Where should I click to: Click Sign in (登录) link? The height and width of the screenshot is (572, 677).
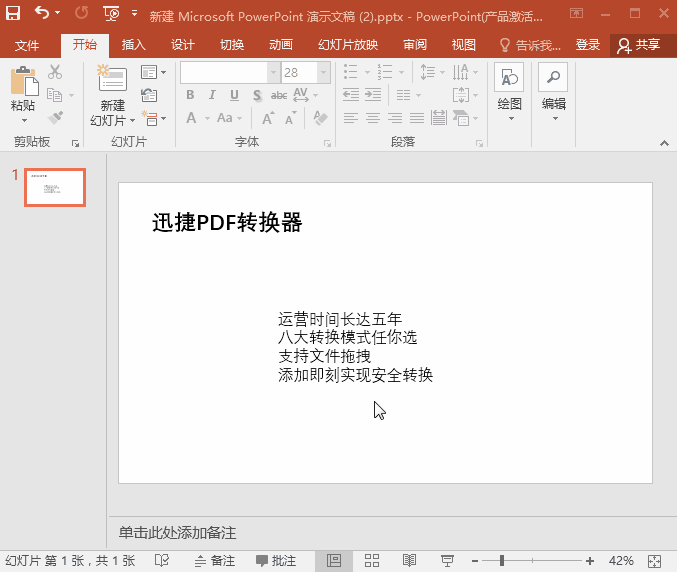pos(588,45)
